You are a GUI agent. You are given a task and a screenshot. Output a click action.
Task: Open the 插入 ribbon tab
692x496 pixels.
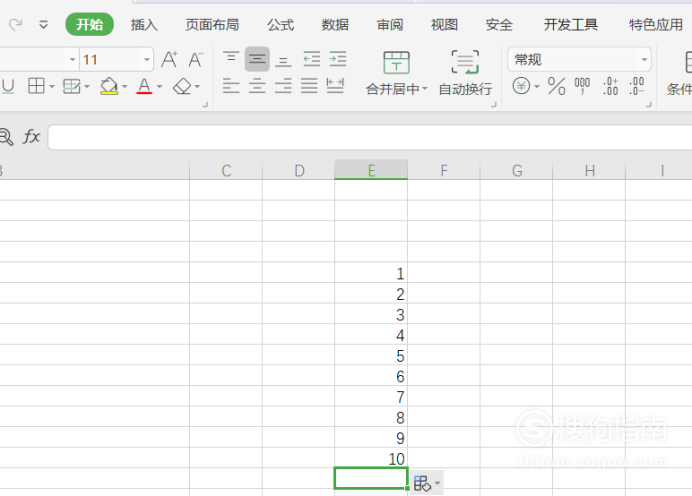(144, 25)
